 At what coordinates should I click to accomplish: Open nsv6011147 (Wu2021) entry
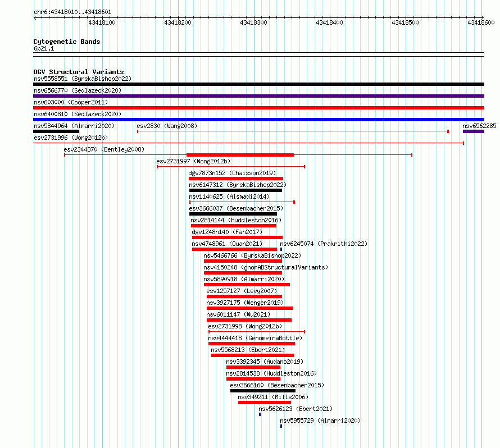[x=238, y=314]
